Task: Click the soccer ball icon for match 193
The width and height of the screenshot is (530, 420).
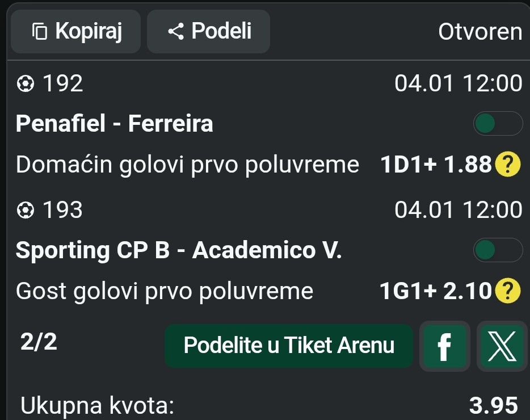Action: click(x=25, y=211)
